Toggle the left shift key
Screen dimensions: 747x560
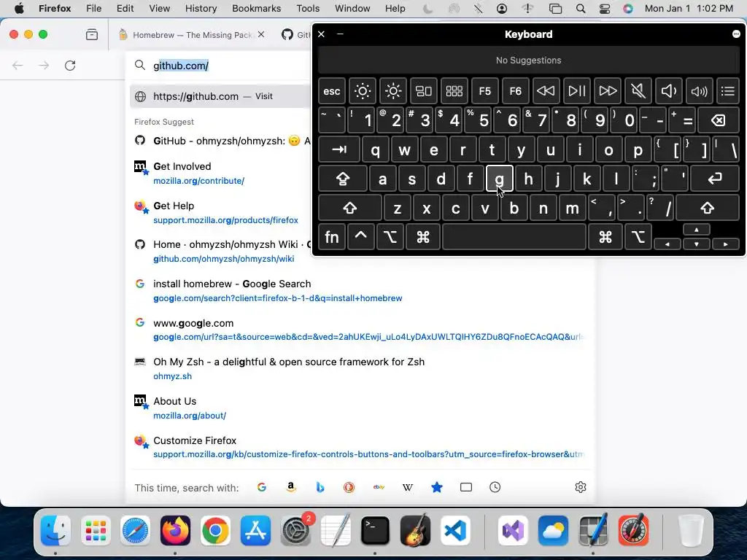click(350, 208)
